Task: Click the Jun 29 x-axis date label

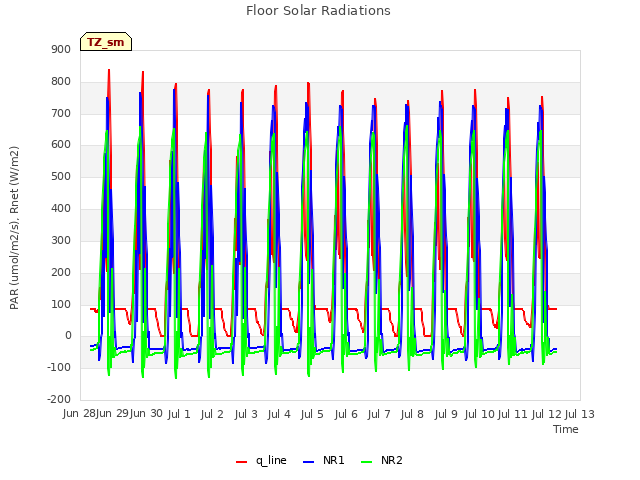Action: pos(112,414)
